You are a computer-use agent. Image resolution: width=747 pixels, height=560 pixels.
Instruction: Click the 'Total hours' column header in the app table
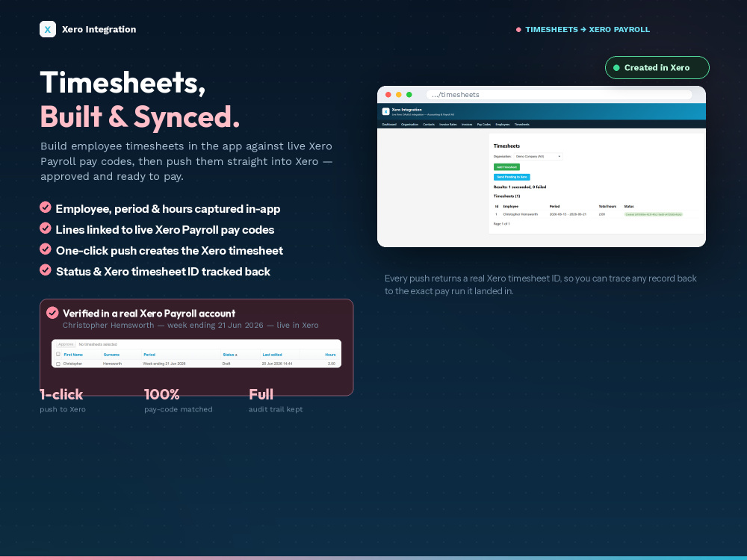coord(607,206)
